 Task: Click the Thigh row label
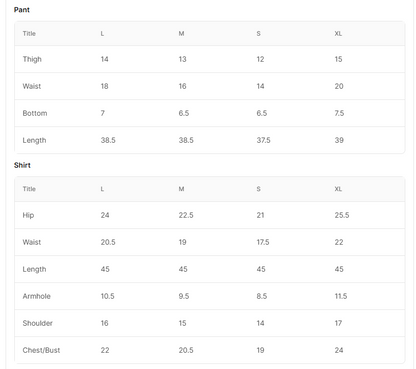(x=32, y=59)
